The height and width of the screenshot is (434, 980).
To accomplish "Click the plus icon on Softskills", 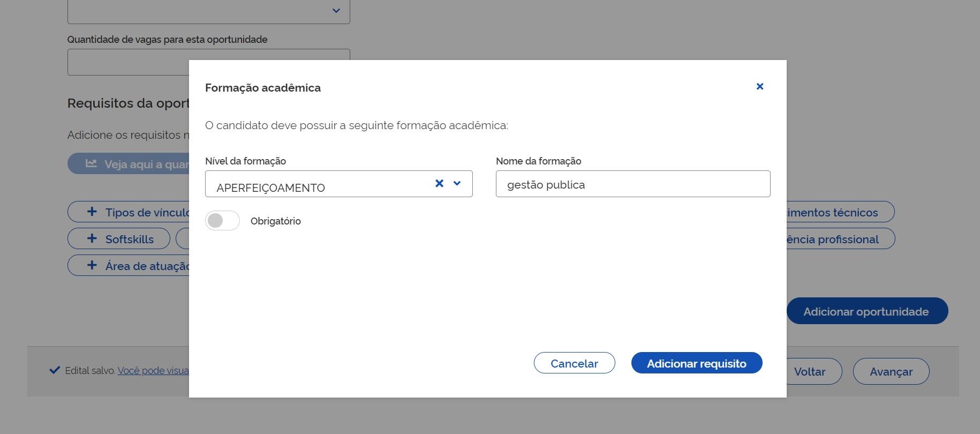I will click(92, 238).
